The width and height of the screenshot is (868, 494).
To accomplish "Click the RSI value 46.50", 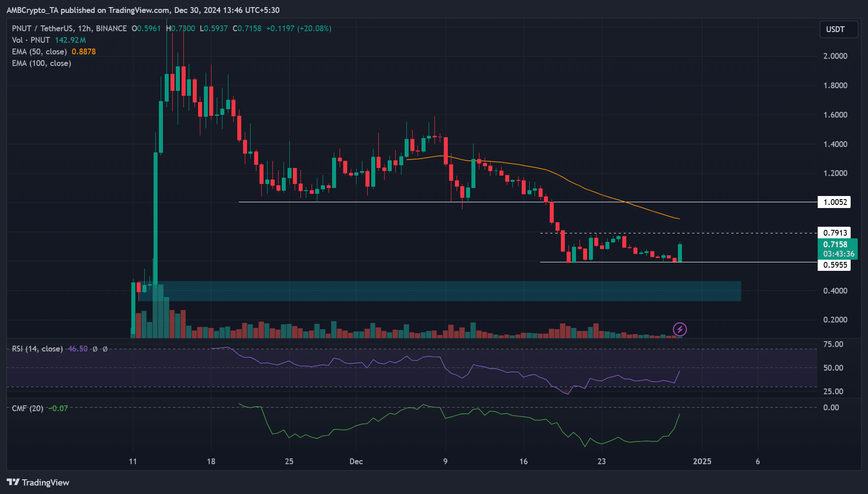I will click(x=77, y=349).
